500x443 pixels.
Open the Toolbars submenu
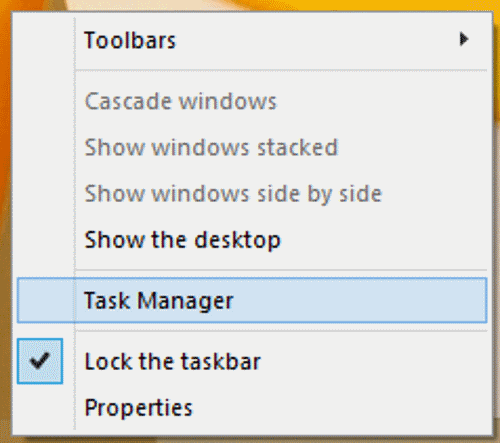[x=252, y=40]
